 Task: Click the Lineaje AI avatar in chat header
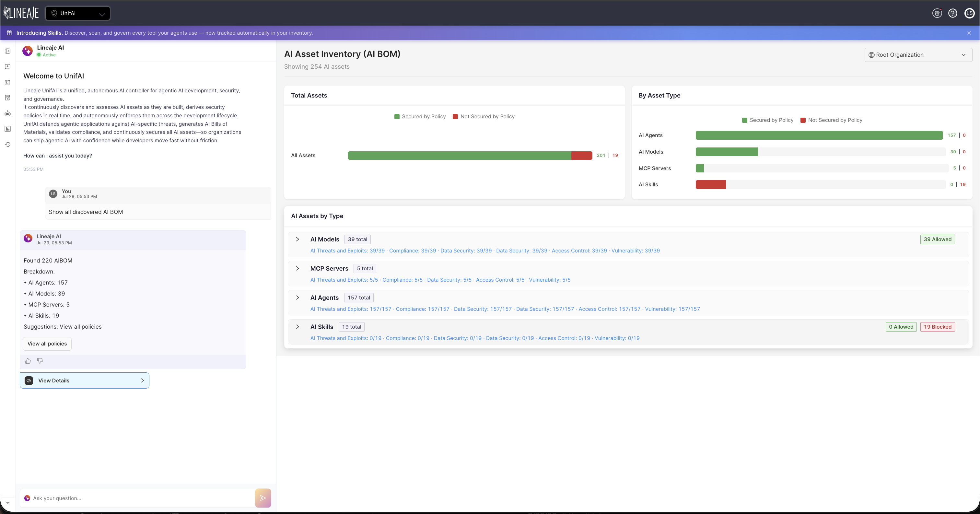point(28,51)
